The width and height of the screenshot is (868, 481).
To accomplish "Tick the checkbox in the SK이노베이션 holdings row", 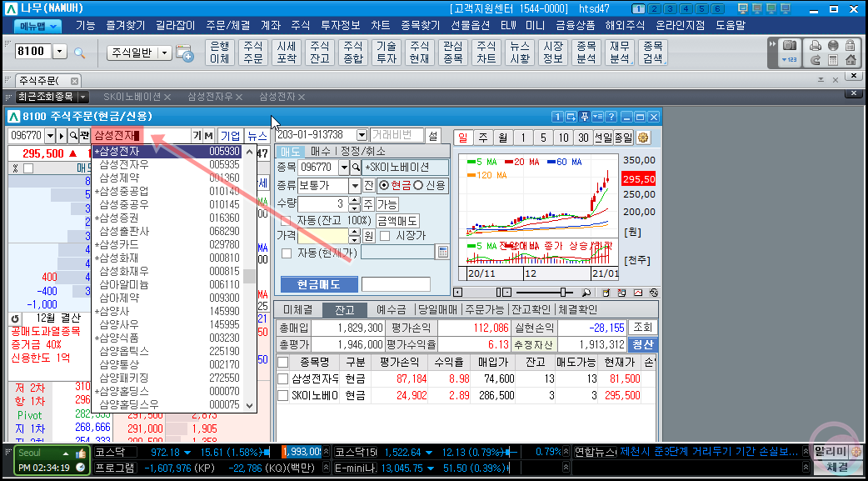I will pyautogui.click(x=283, y=396).
